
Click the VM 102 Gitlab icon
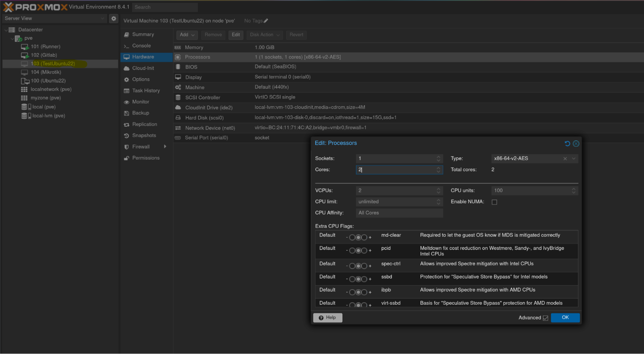(25, 55)
